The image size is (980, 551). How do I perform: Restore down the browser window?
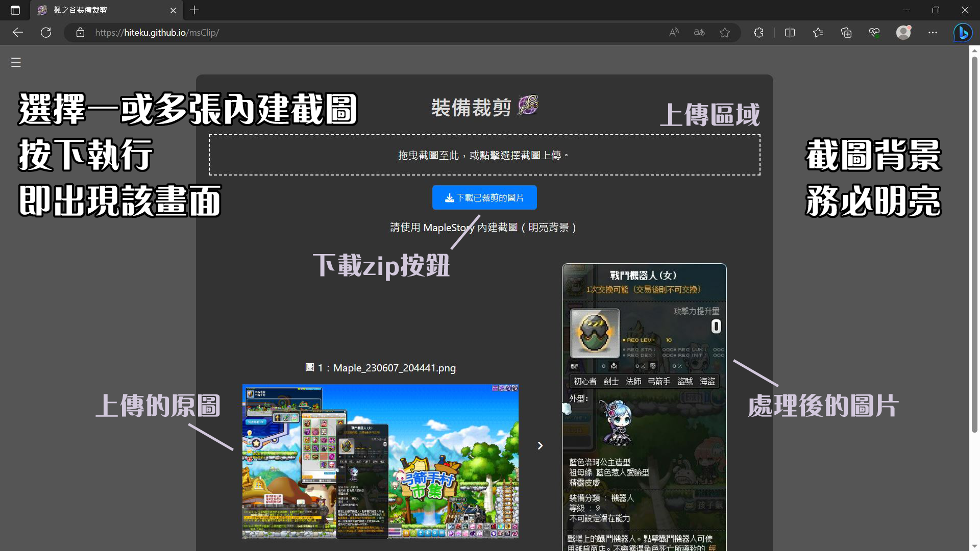tap(936, 10)
